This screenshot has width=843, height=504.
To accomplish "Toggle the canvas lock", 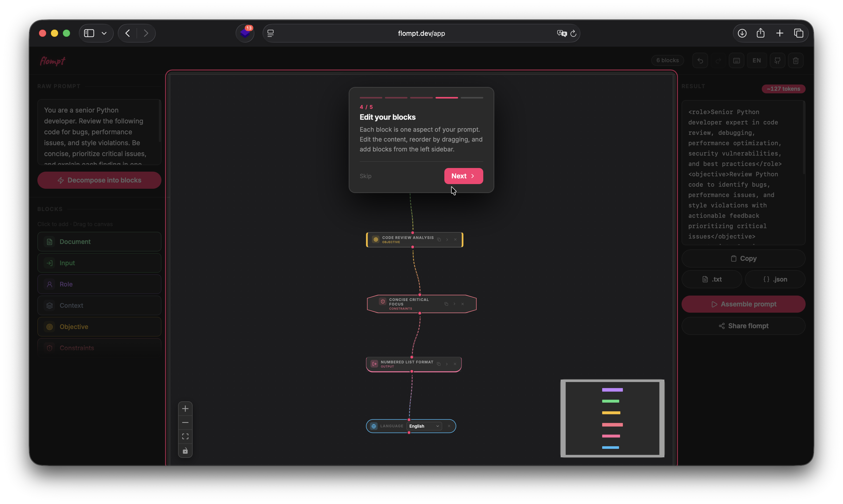I will coord(185,451).
